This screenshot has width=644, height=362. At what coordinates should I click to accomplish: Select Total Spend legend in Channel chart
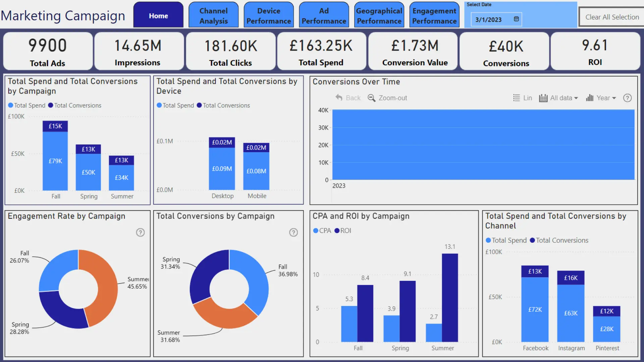[506, 240]
